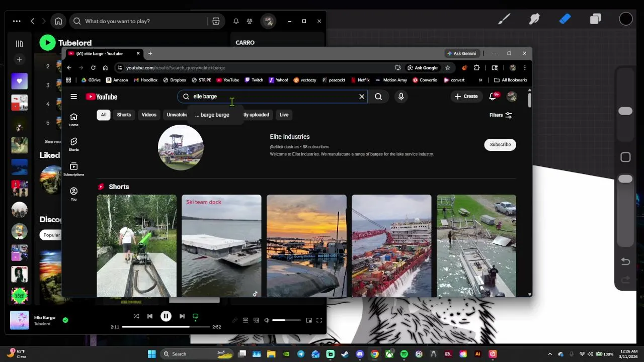Go to previous Spotify track
The height and width of the screenshot is (362, 644).
coord(149,316)
